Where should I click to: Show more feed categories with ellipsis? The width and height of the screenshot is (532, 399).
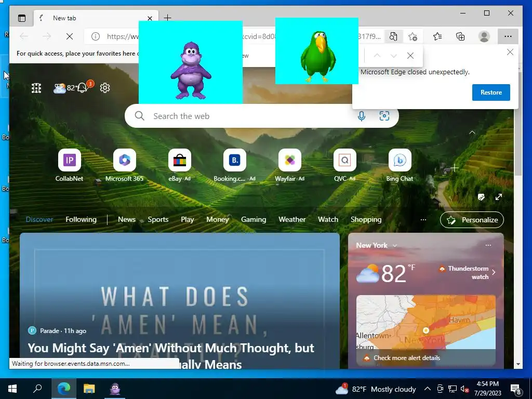coord(423,220)
